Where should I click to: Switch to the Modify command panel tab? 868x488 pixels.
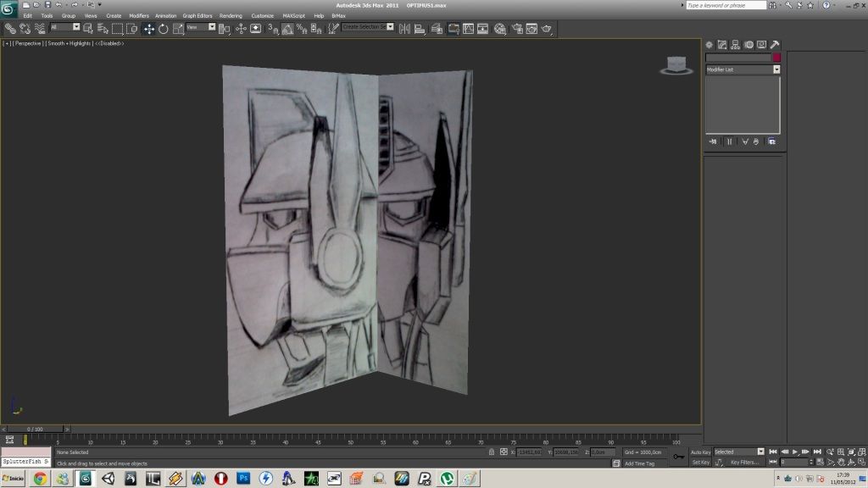722,45
